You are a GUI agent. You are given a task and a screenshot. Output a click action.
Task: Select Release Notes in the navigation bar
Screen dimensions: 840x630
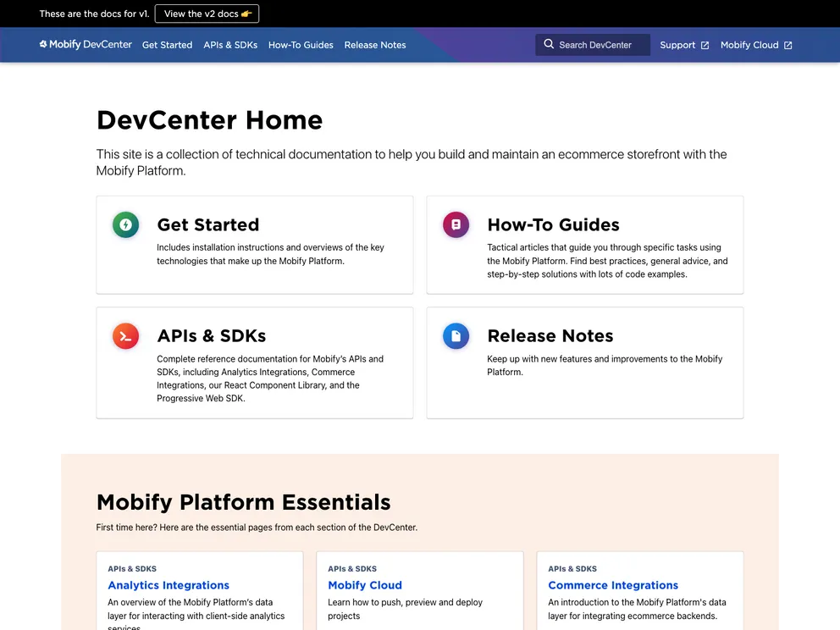(375, 45)
